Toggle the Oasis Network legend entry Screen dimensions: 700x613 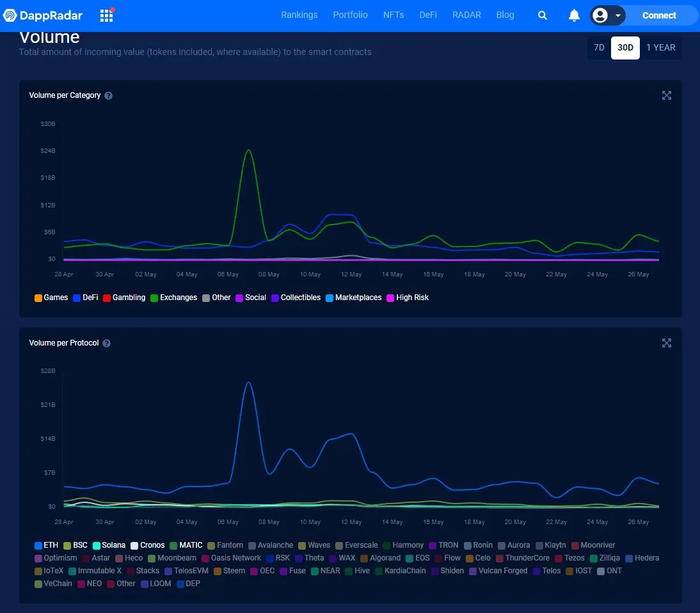pos(231,558)
